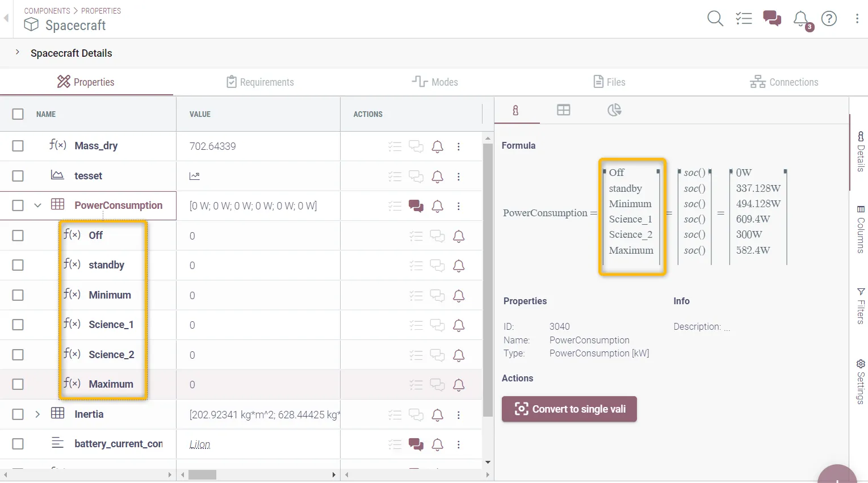This screenshot has width=868, height=483.
Task: Open comments for battery_current_con row
Action: click(416, 444)
